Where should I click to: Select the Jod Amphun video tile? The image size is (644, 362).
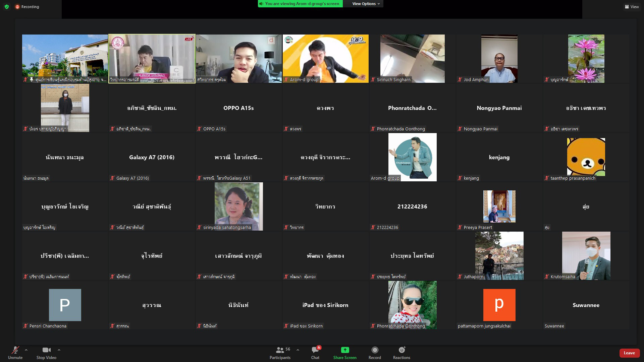[499, 59]
